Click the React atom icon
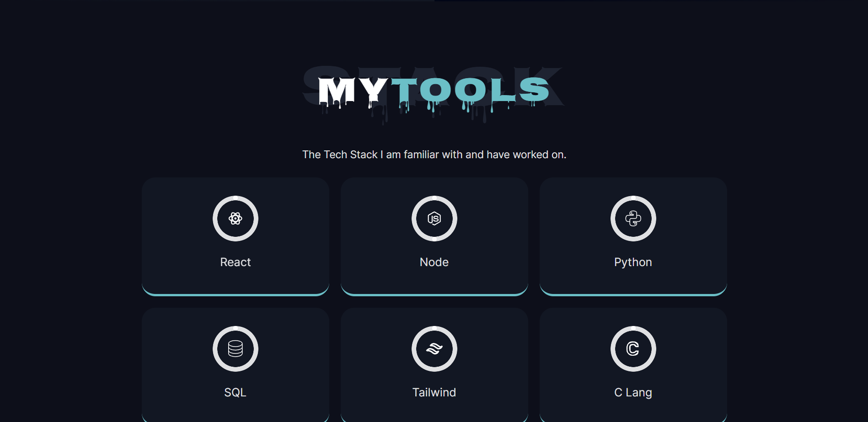 (x=236, y=219)
